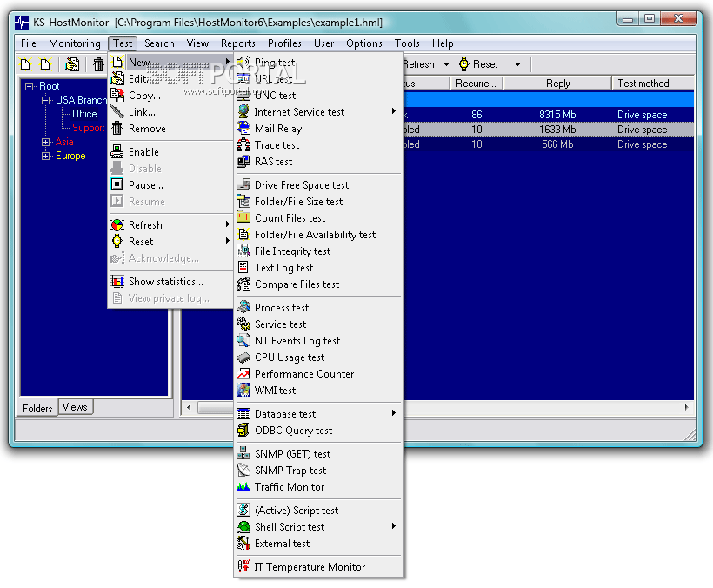Click the Mail Relay icon
The image size is (713, 588).
243,128
